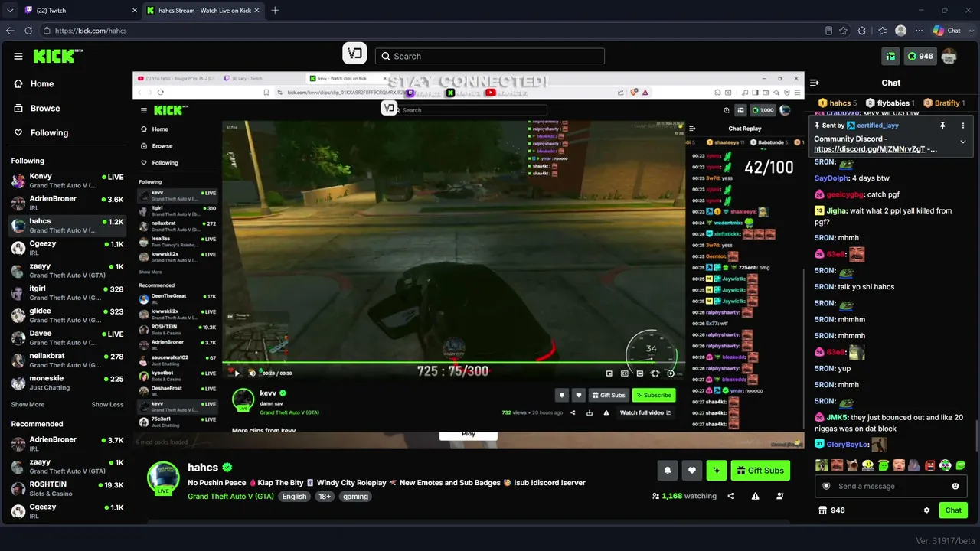Screen dimensions: 980x551
Task: Follow hahcs with the heart button
Action: [691, 471]
